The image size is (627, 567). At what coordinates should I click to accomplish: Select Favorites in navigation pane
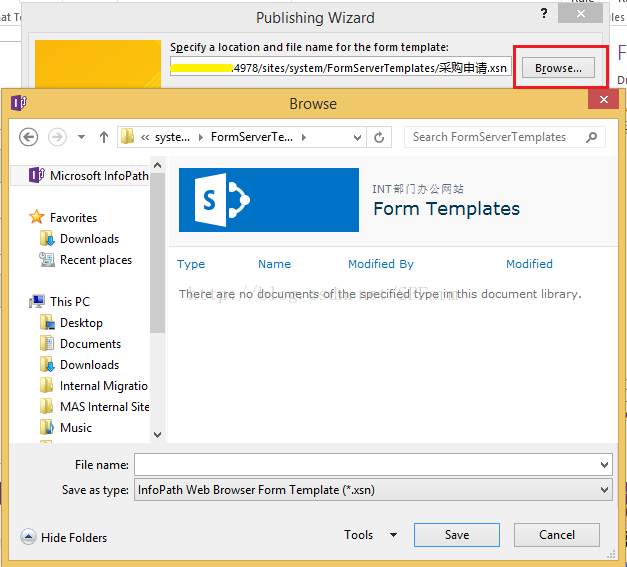[x=63, y=218]
